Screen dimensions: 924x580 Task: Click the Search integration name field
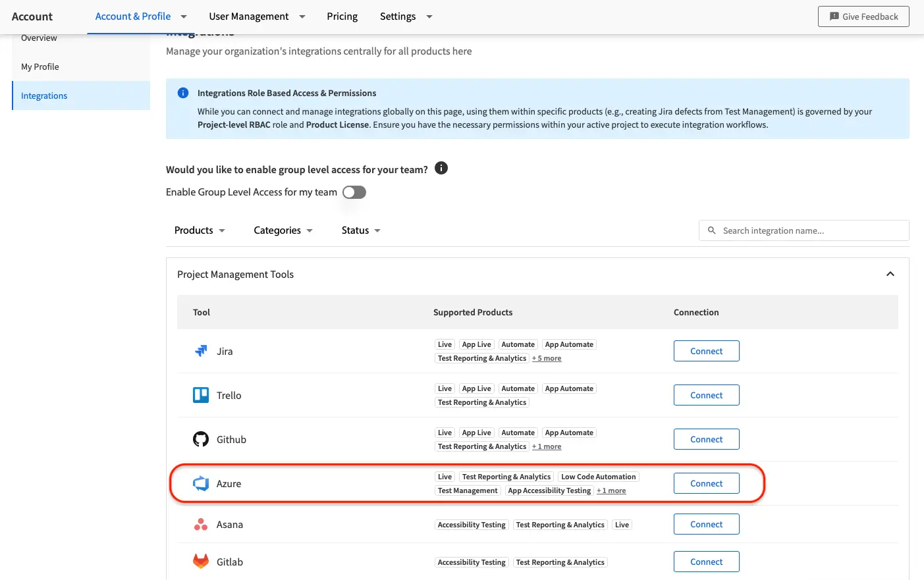804,230
